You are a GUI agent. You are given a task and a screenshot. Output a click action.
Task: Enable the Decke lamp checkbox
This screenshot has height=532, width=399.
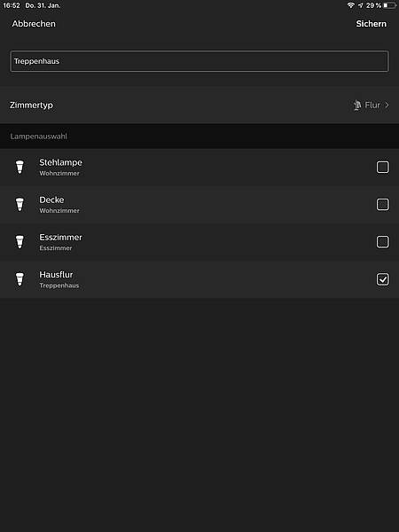(383, 204)
